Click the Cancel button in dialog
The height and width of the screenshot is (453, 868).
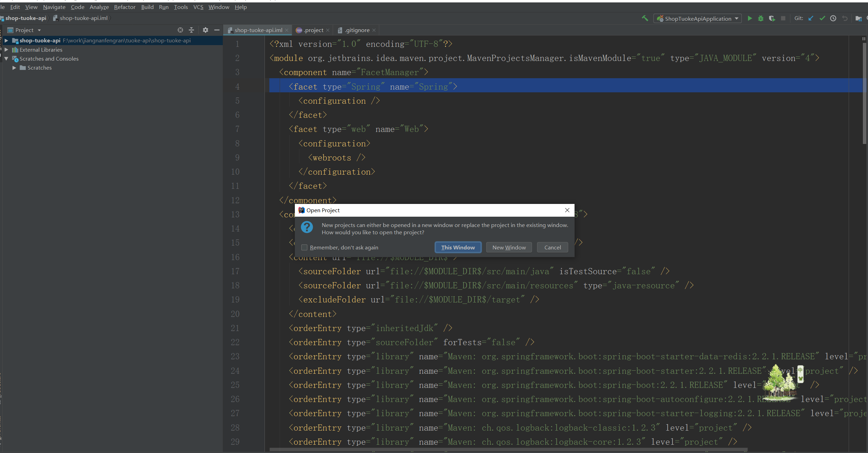[x=551, y=247]
